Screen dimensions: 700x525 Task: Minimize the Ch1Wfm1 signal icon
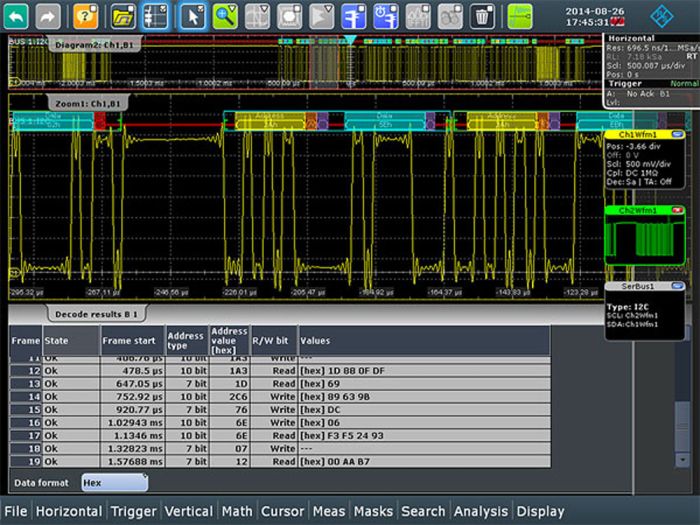click(x=677, y=134)
